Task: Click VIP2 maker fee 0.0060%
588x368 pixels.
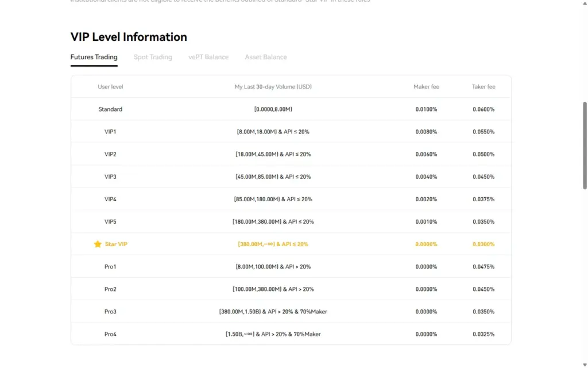Action: coord(426,154)
